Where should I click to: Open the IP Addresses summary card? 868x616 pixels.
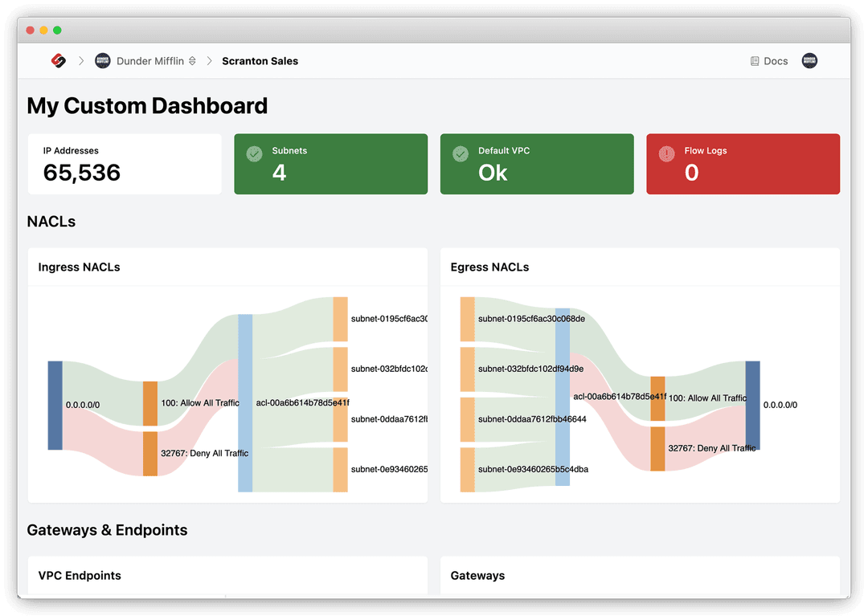[125, 164]
